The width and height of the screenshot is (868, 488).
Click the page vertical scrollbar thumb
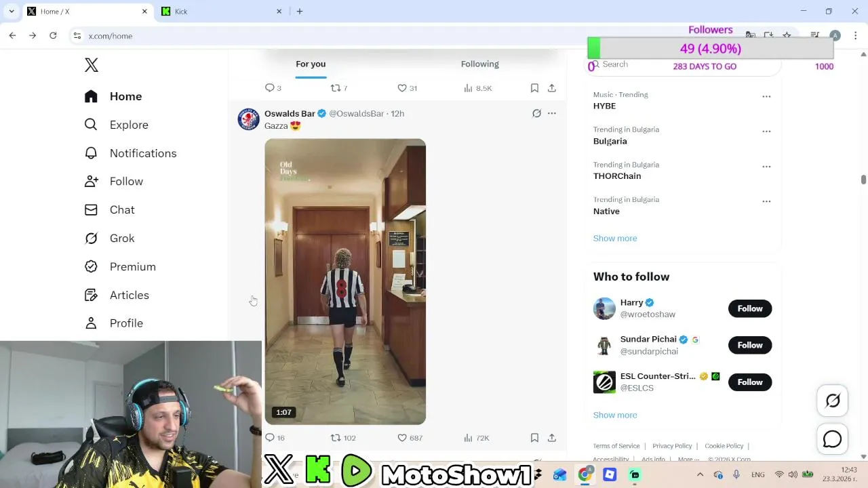coord(863,179)
